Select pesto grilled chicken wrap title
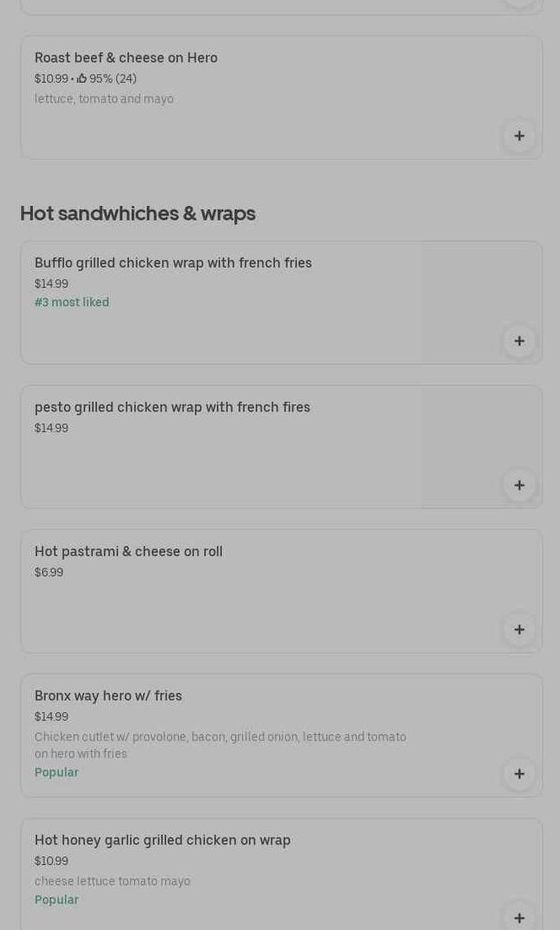 (172, 408)
